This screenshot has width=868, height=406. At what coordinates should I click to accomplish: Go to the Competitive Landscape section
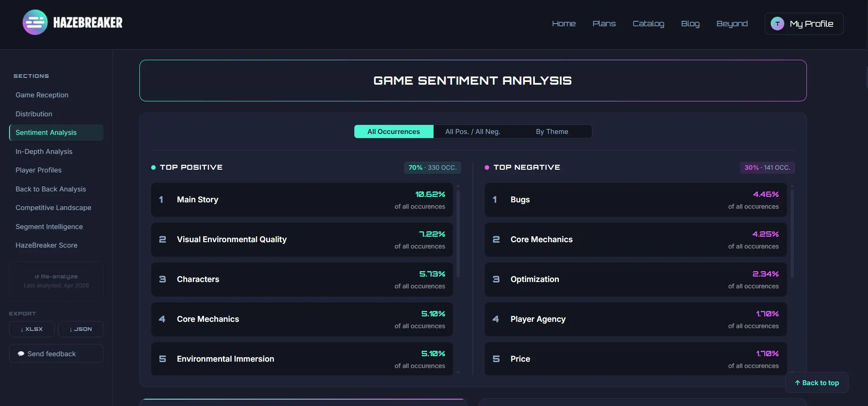(56, 208)
